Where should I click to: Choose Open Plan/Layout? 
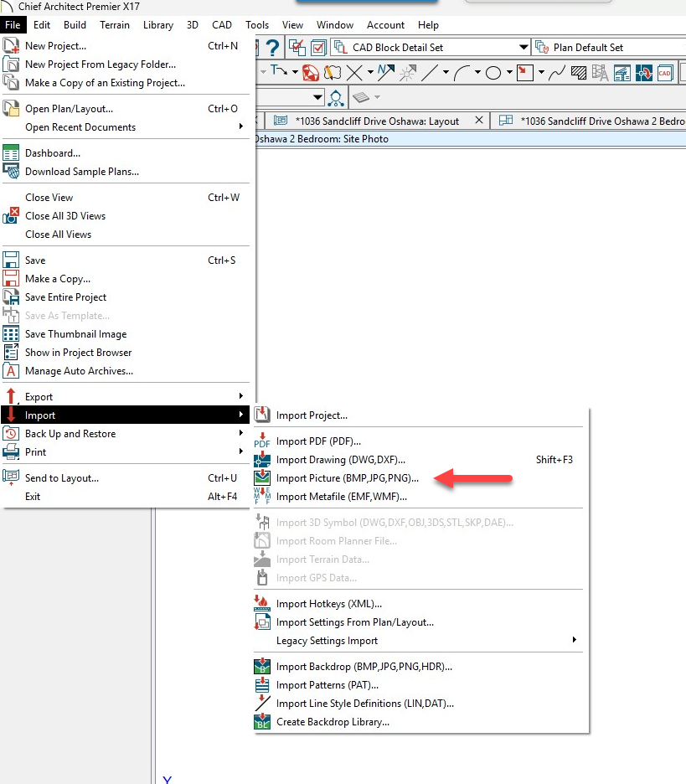126,109
